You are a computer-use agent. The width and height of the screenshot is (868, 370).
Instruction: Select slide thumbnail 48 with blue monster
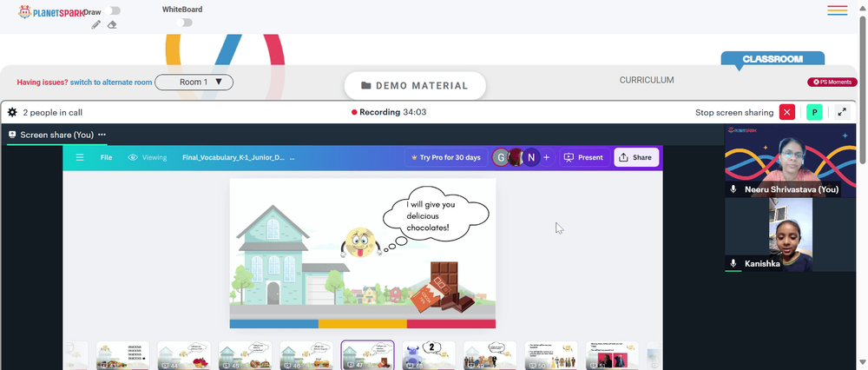click(429, 355)
